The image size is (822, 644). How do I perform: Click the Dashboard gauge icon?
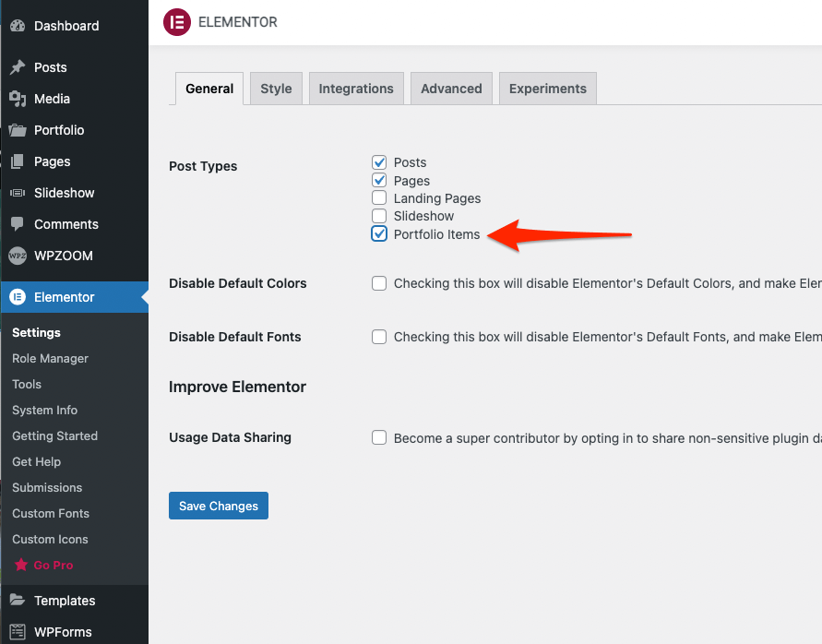click(x=18, y=26)
